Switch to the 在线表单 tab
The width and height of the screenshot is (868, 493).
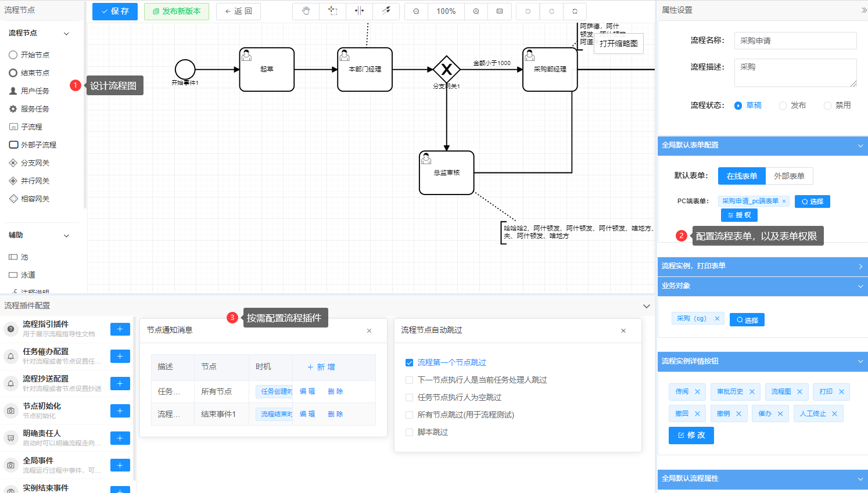click(742, 176)
